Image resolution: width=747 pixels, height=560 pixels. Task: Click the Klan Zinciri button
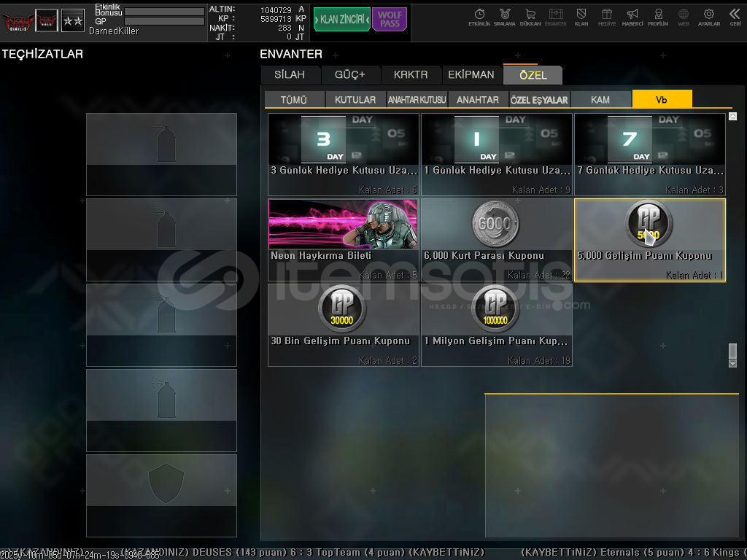(x=341, y=20)
